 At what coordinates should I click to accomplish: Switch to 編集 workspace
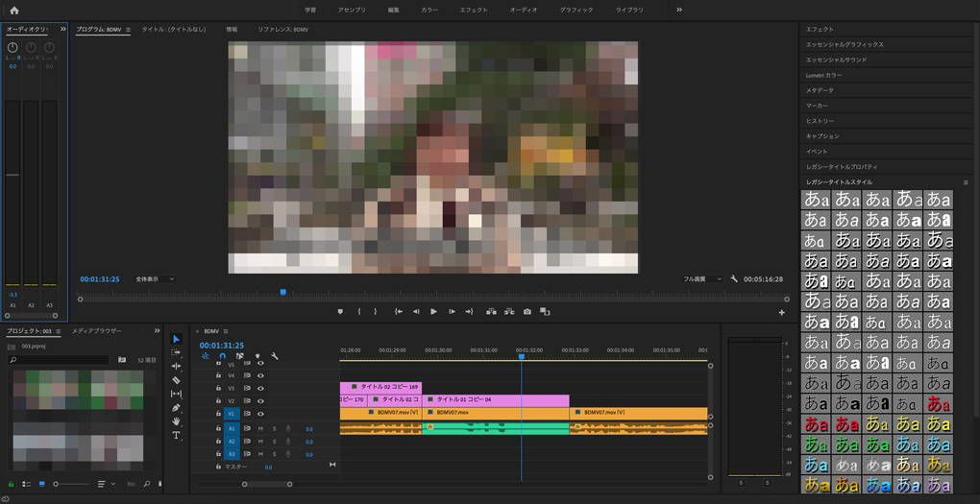(393, 10)
